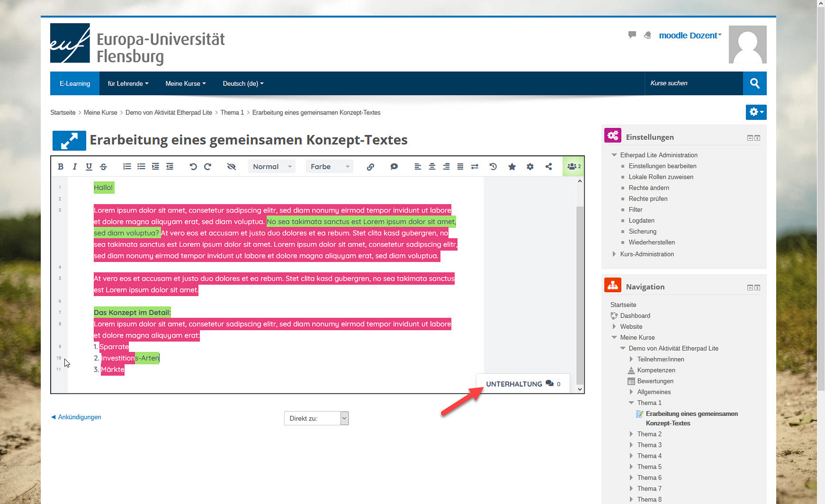825x504 pixels.
Task: Expand the blue fullscreen arrows button
Action: point(69,141)
